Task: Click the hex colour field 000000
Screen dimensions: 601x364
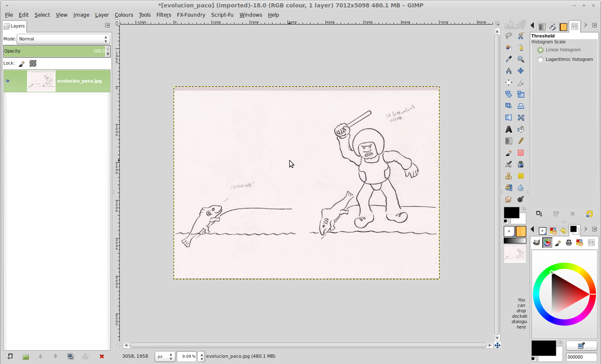Action: pos(581,357)
